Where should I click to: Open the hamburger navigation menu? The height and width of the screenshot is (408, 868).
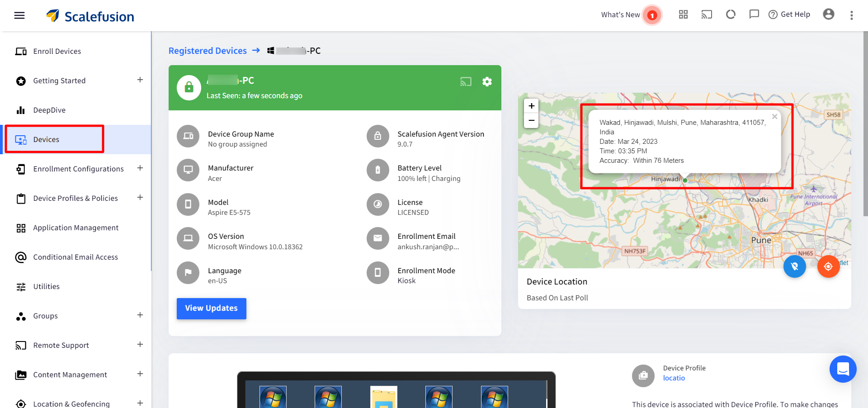coord(19,15)
